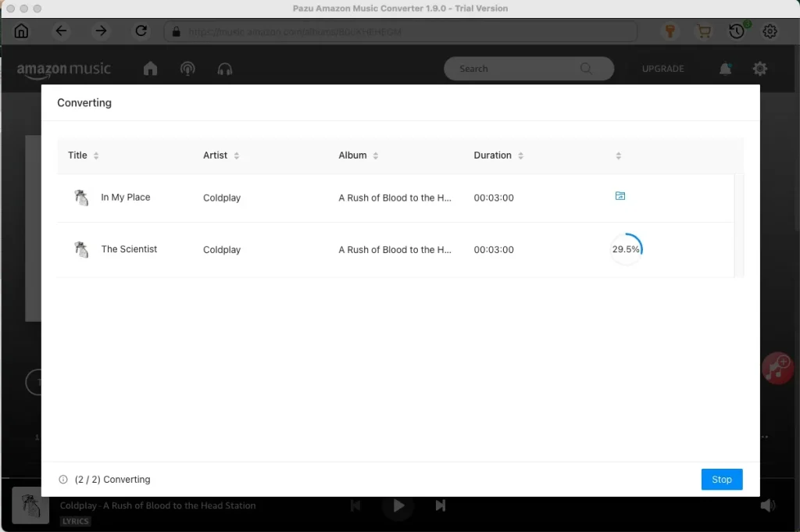Image resolution: width=800 pixels, height=532 pixels.
Task: Toggle the notifications bell
Action: (725, 69)
